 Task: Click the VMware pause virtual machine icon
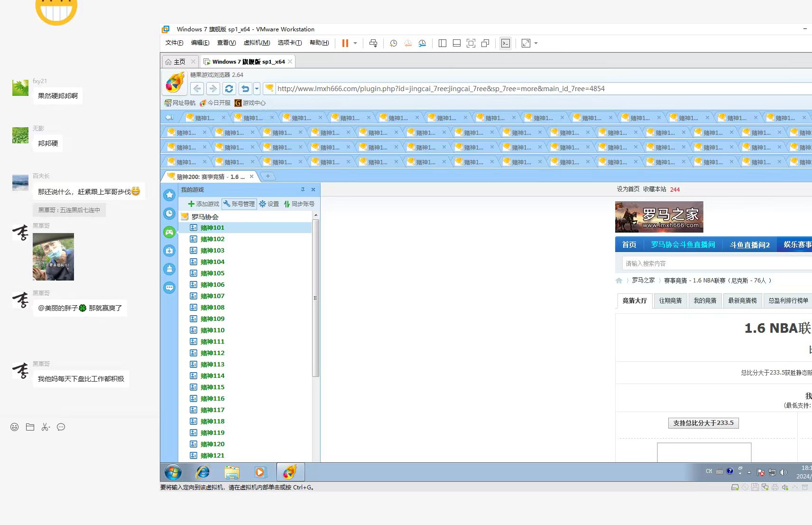pyautogui.click(x=345, y=43)
